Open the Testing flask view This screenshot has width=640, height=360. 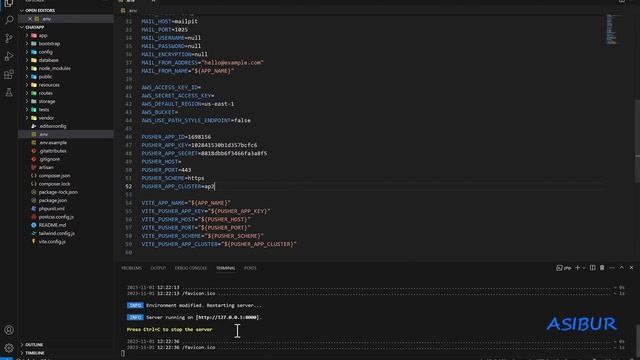(x=9, y=93)
